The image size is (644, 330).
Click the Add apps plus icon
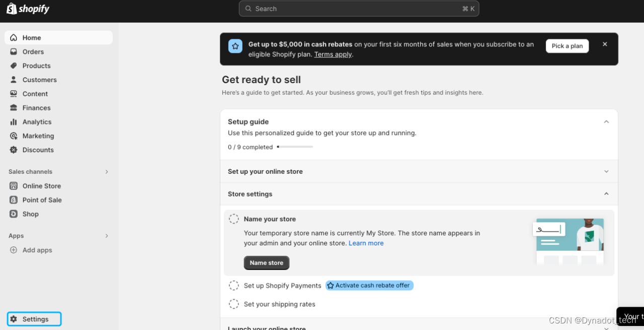(14, 250)
